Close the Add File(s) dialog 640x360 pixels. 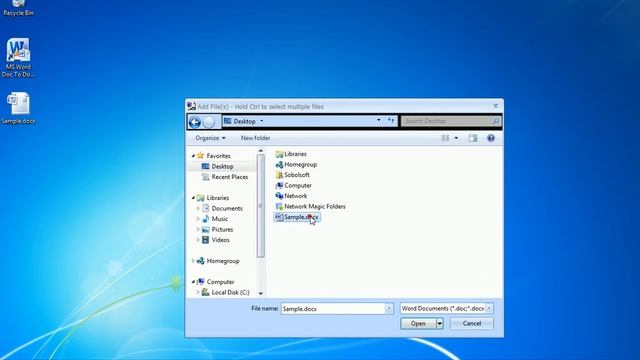(495, 106)
